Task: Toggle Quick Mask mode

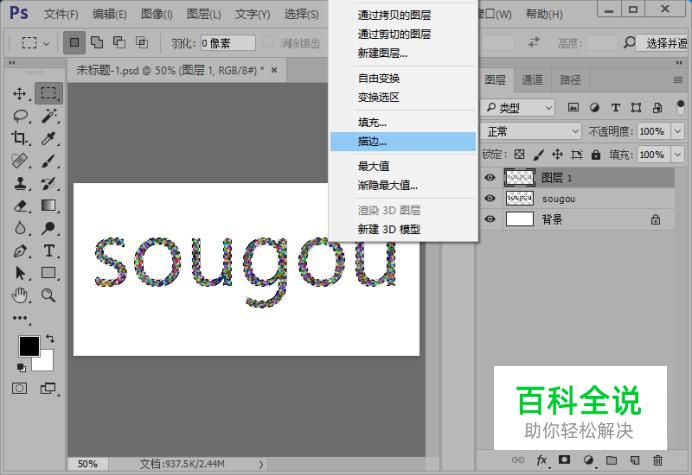Action: tap(19, 388)
